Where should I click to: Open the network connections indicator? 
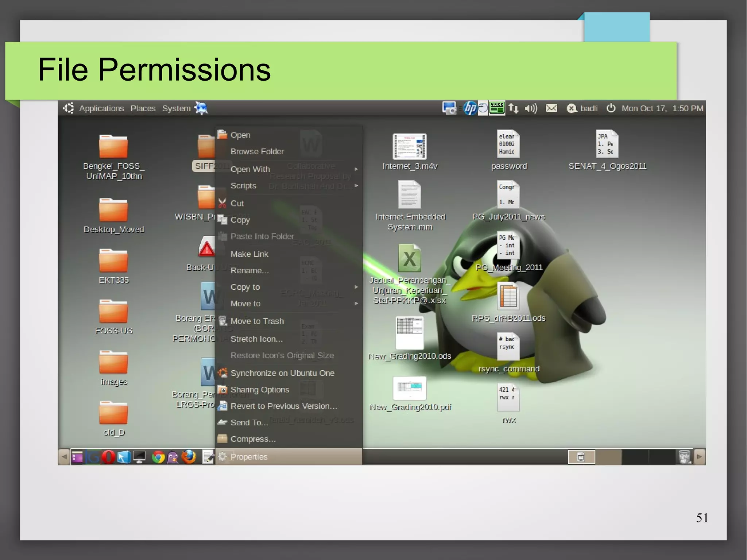(514, 108)
